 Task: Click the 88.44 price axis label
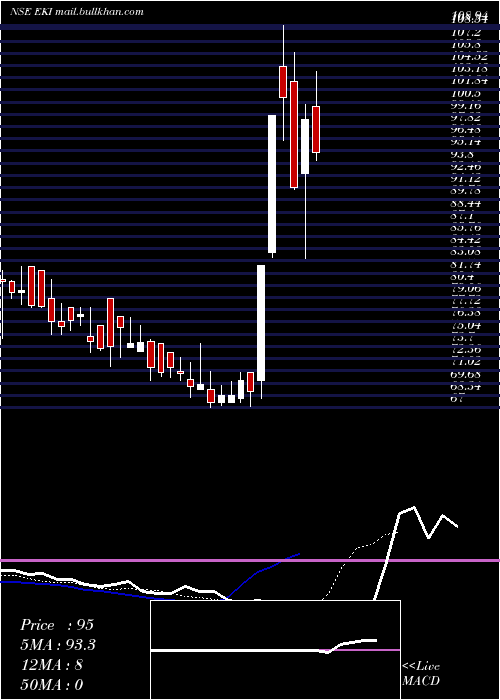[466, 204]
